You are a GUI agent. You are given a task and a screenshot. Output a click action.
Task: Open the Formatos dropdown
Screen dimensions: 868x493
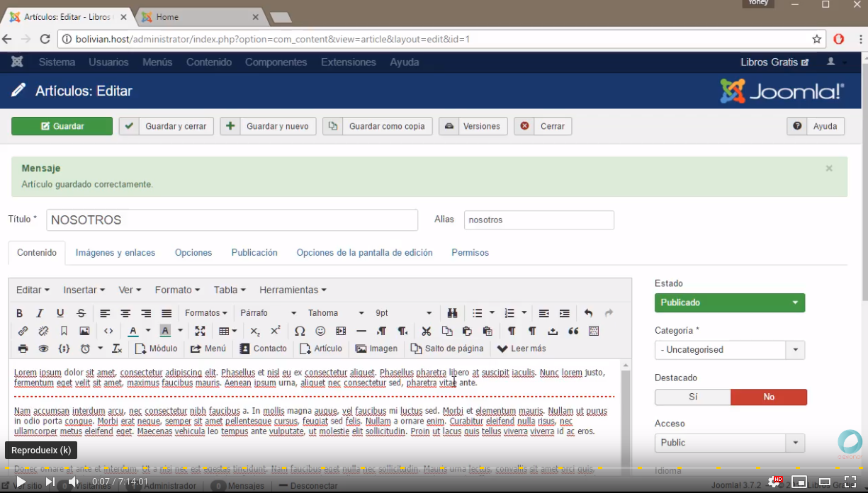point(206,313)
